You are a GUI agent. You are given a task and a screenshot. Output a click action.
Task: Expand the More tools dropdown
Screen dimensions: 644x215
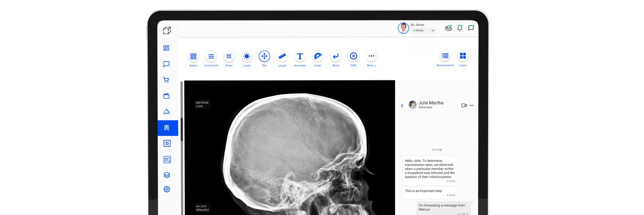point(371,56)
